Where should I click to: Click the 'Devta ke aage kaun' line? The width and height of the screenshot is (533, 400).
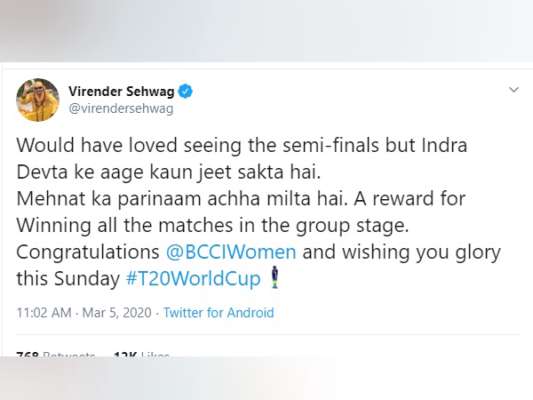[x=169, y=172]
